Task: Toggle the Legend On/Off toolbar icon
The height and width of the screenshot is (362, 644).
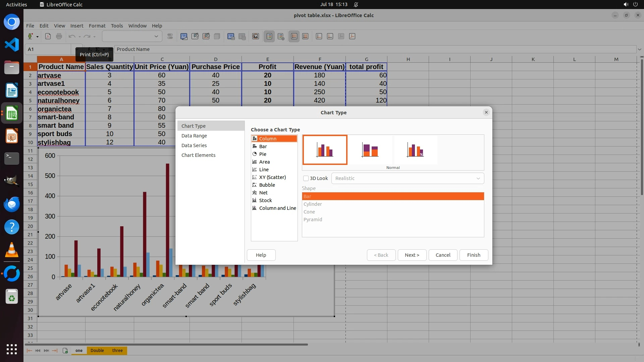Action: [x=269, y=36]
